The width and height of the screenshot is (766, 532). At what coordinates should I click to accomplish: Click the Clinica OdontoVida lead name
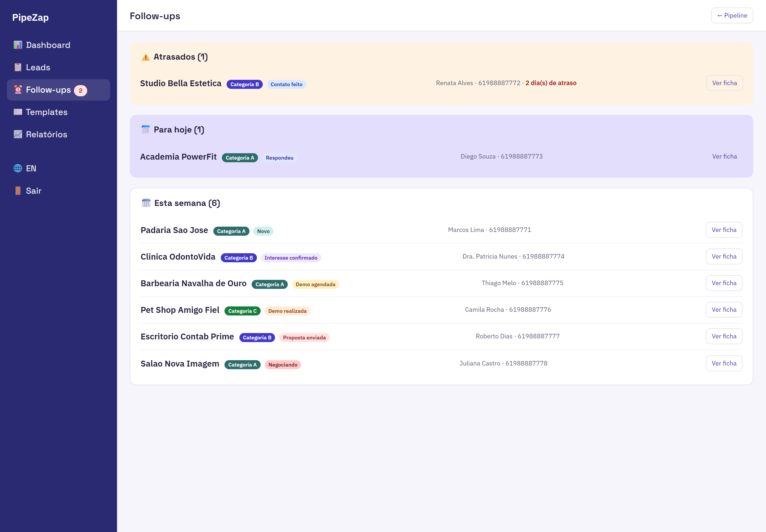178,257
